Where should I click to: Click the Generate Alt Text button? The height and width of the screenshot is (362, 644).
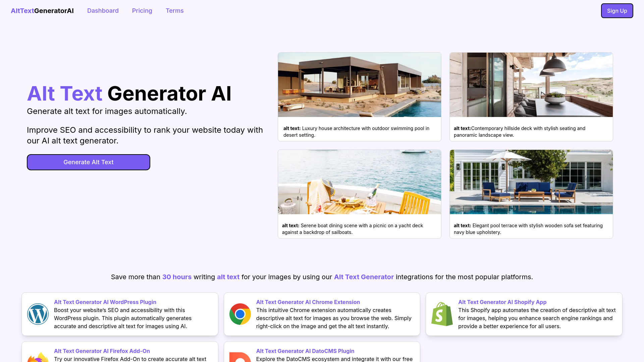pos(89,162)
